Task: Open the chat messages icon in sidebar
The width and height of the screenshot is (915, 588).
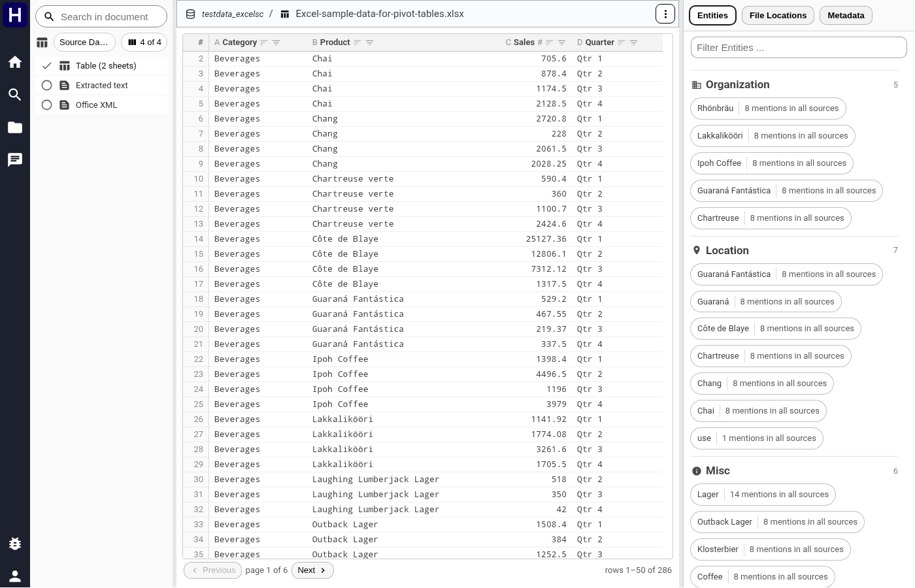Action: click(15, 160)
